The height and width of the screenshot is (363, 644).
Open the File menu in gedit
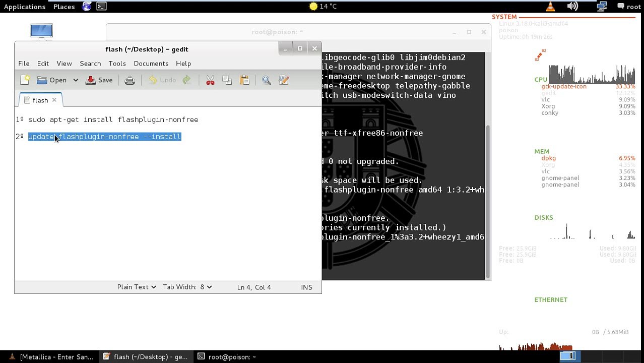(x=24, y=64)
